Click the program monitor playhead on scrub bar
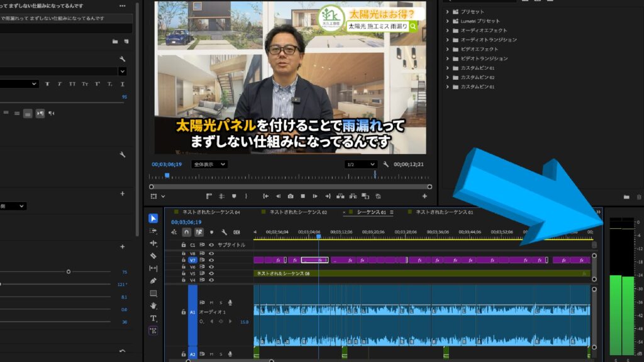 click(167, 176)
